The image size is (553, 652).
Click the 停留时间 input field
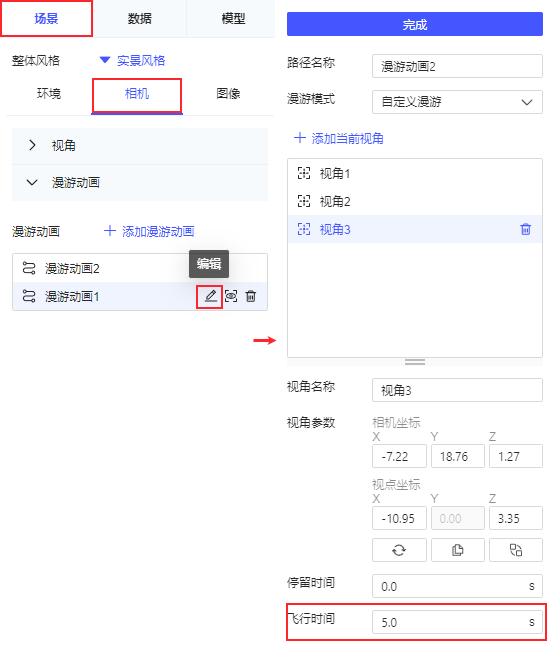pyautogui.click(x=457, y=586)
